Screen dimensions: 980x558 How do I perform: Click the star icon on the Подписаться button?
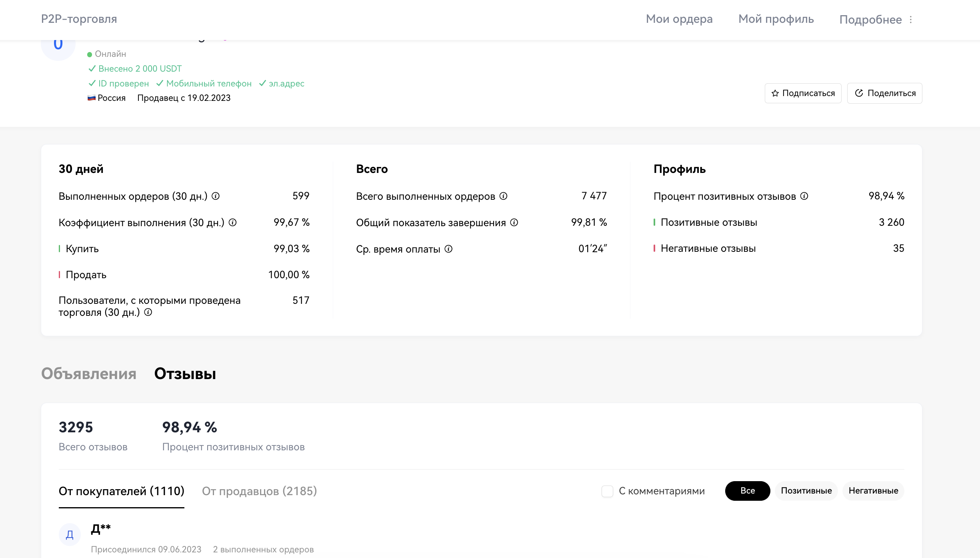[775, 93]
